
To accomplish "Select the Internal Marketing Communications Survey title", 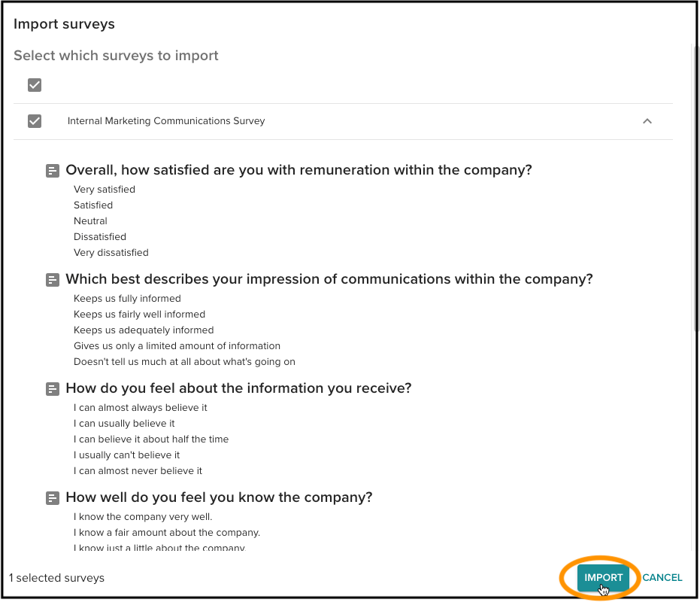I will pyautogui.click(x=166, y=121).
